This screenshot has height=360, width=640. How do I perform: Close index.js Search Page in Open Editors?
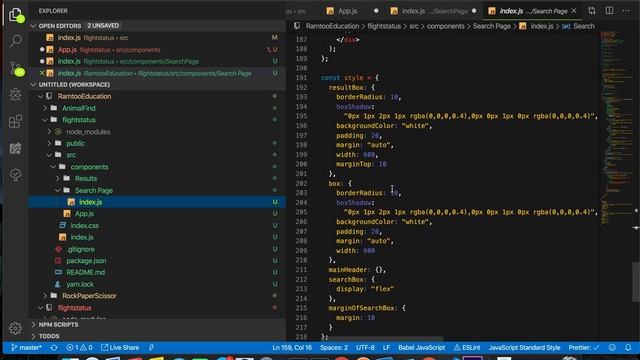42,73
